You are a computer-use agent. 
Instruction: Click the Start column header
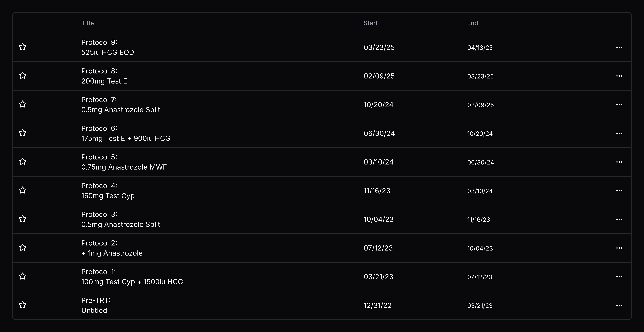[371, 23]
